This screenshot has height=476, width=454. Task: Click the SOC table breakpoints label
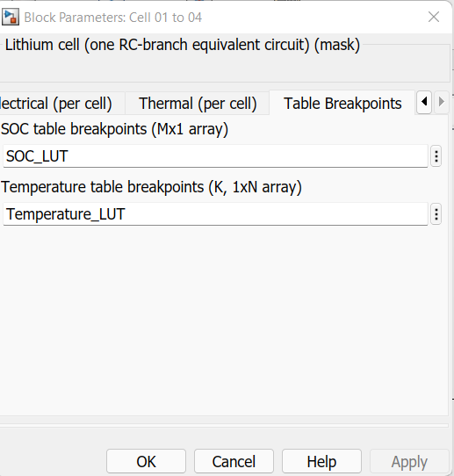(114, 129)
